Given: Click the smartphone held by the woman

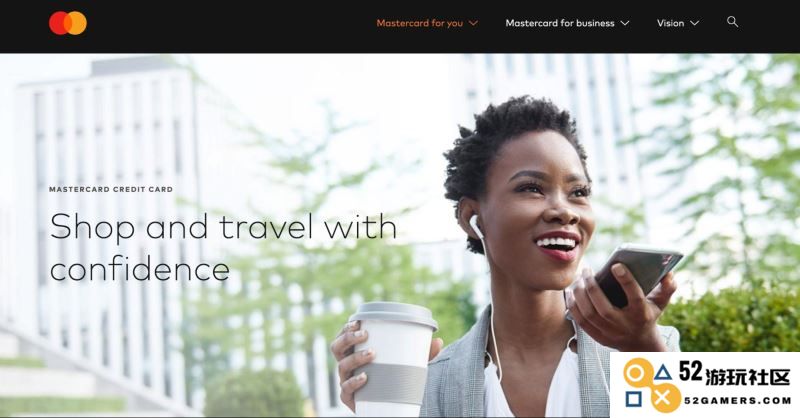Looking at the screenshot, I should 638,274.
